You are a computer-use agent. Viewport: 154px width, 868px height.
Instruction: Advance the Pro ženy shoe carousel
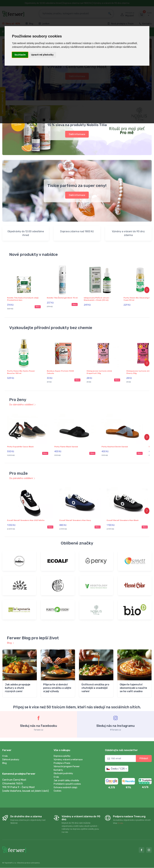point(147,437)
